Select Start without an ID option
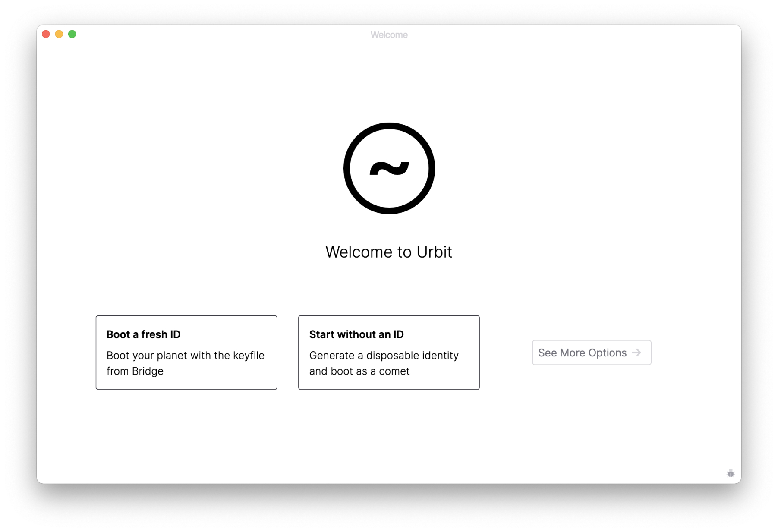Viewport: 778px width, 532px height. point(389,353)
